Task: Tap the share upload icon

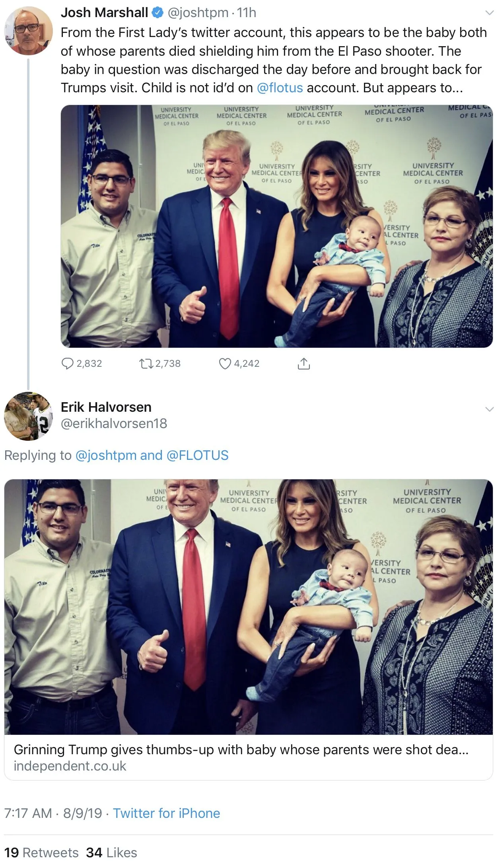Action: point(303,363)
